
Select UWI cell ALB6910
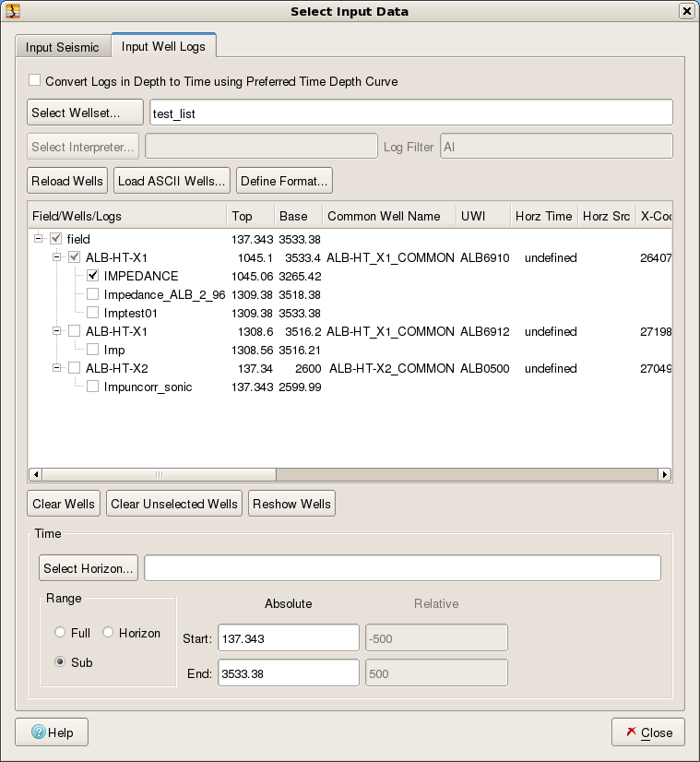coord(485,257)
